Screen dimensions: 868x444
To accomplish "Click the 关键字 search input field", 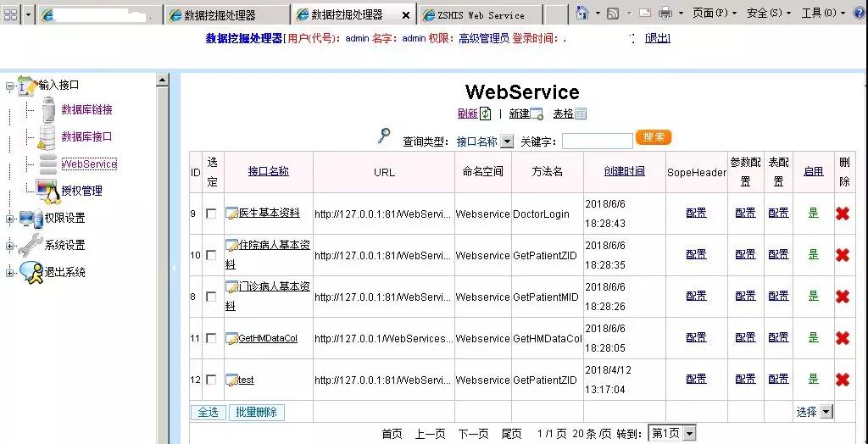I will point(598,142).
